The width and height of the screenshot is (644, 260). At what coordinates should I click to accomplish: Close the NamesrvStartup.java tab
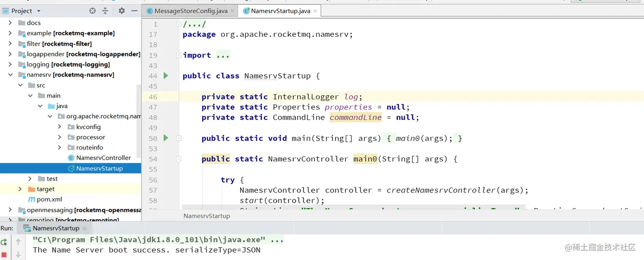coord(315,11)
